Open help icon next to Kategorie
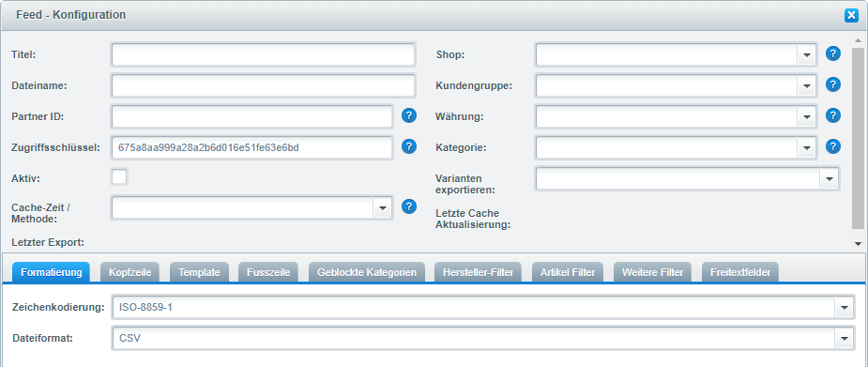The image size is (868, 367). tap(833, 146)
